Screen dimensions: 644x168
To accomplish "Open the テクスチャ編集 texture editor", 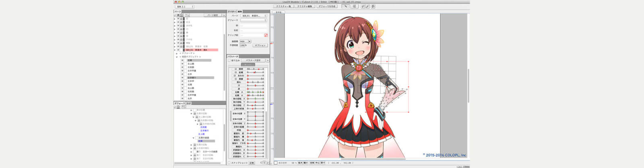I will 305,6.
